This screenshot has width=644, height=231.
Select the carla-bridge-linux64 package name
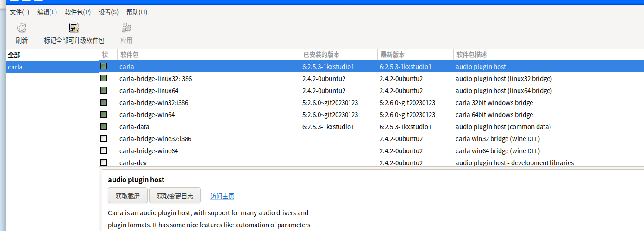point(149,91)
